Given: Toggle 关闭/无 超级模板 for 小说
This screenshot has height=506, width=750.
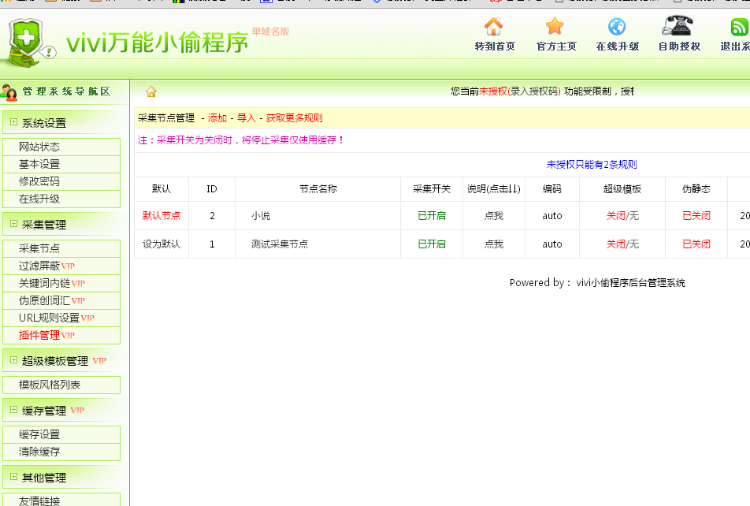Looking at the screenshot, I should point(622,216).
